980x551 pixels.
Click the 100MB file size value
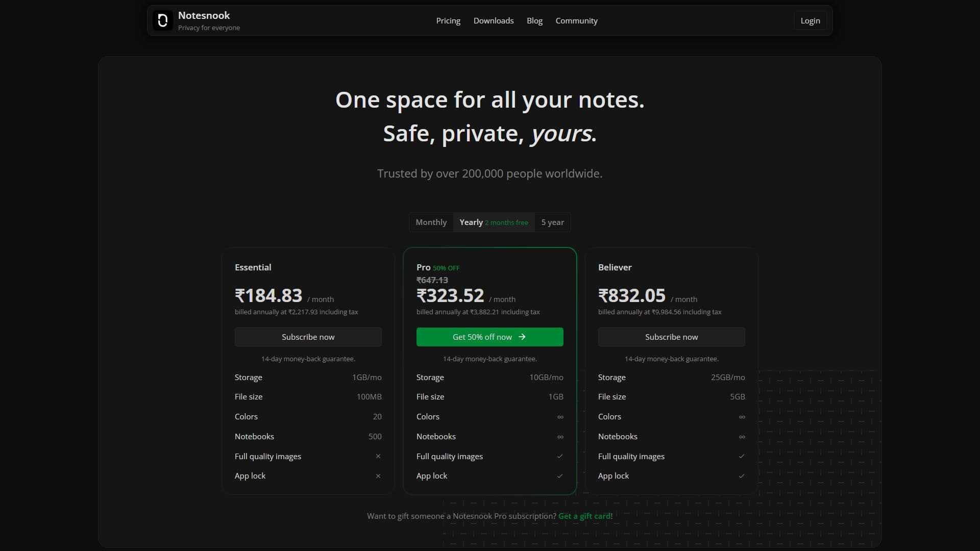coord(369,396)
